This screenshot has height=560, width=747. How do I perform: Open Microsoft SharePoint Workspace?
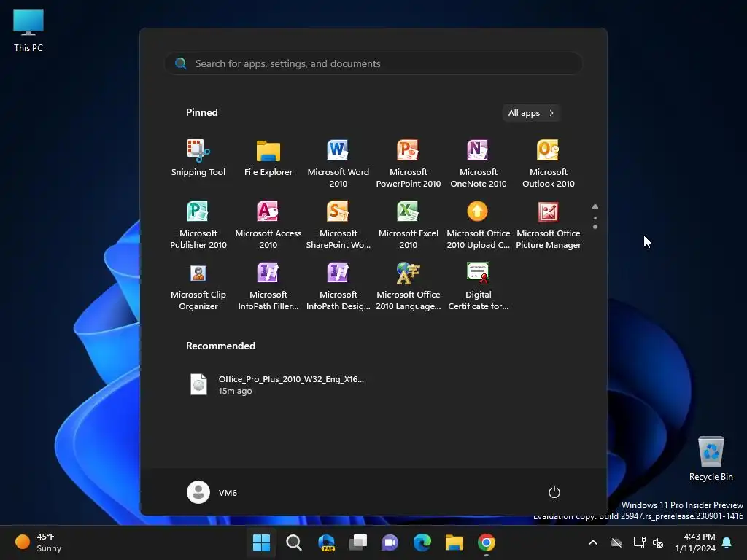(338, 225)
